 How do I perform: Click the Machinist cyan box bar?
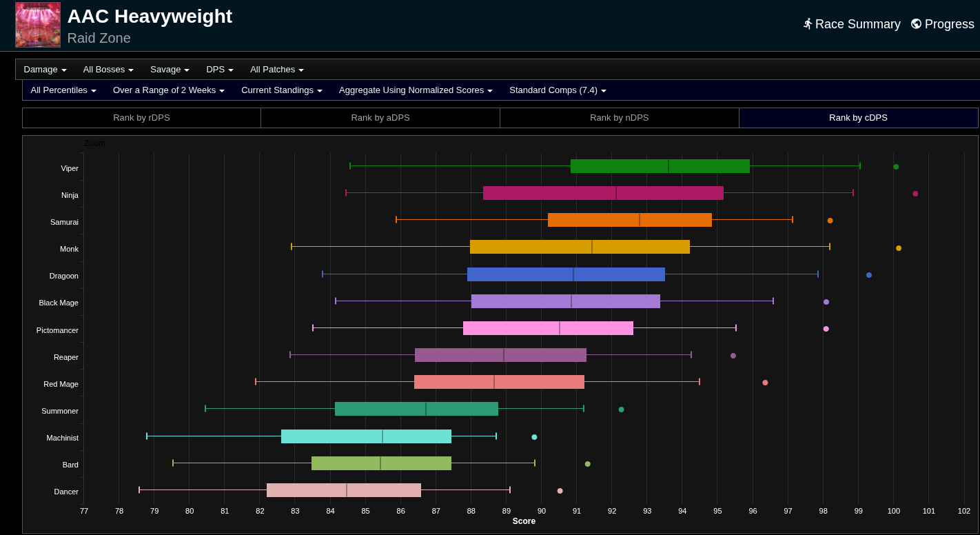click(x=366, y=436)
